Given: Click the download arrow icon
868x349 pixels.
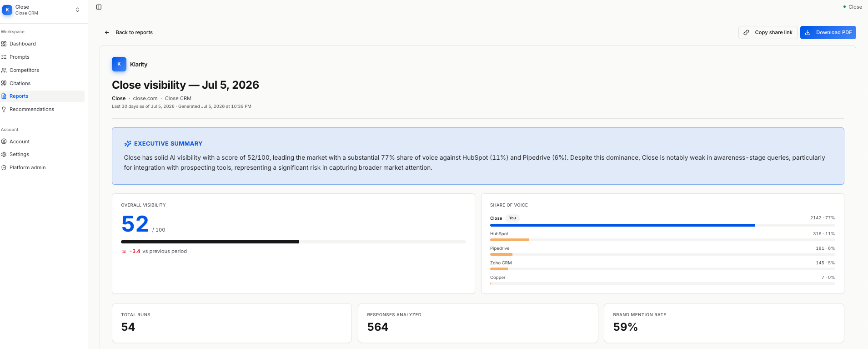Looking at the screenshot, I should 808,32.
